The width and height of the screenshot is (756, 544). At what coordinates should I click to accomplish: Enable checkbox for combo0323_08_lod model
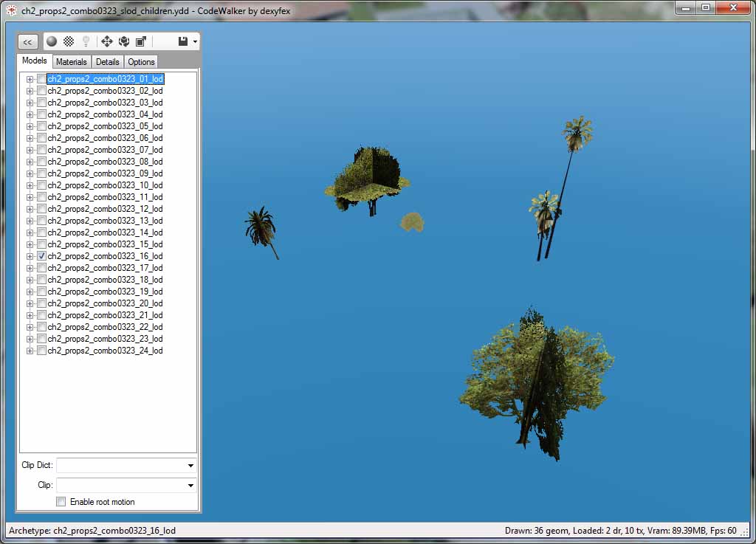pos(41,162)
